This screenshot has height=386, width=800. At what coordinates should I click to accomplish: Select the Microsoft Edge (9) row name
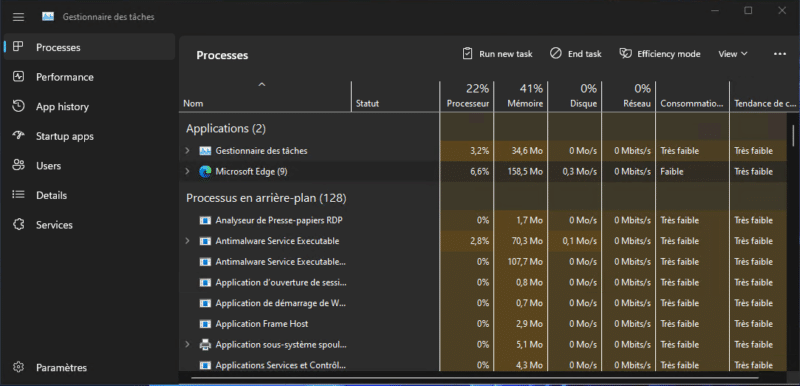click(251, 172)
